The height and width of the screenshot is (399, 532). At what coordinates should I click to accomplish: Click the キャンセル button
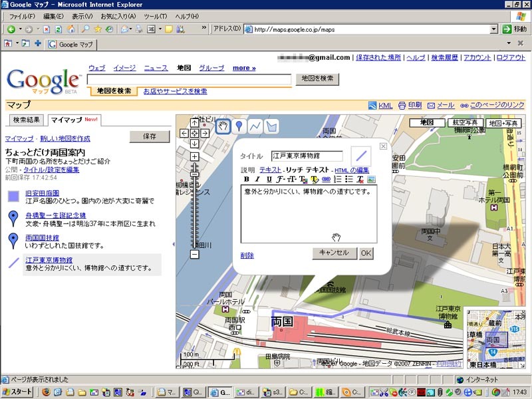click(334, 253)
